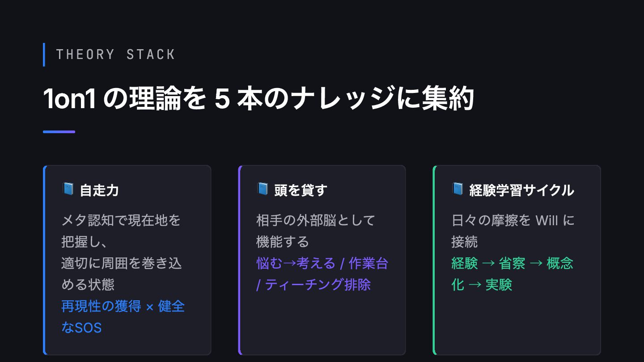The image size is (644, 362).
Task: Click the book icon beside 自走力
Action: pyautogui.click(x=68, y=189)
